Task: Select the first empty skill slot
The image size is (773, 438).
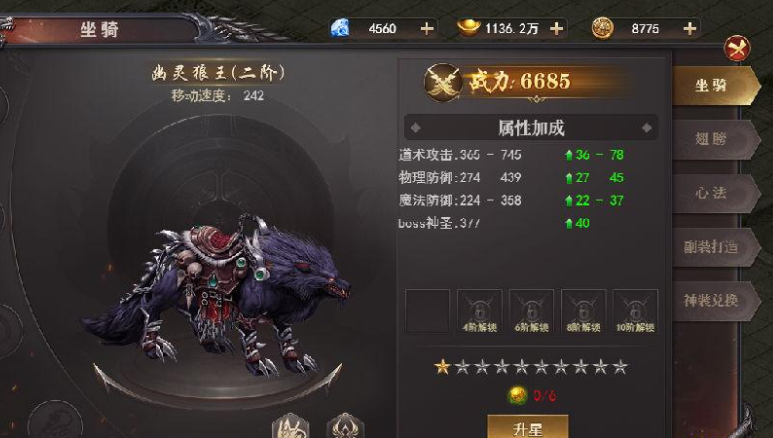Action: coord(427,311)
